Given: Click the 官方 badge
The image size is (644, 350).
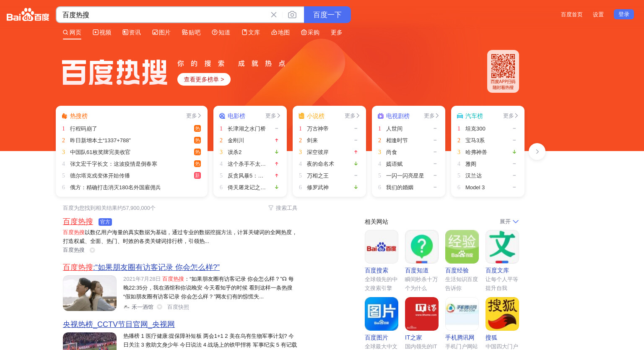Looking at the screenshot, I should (105, 222).
